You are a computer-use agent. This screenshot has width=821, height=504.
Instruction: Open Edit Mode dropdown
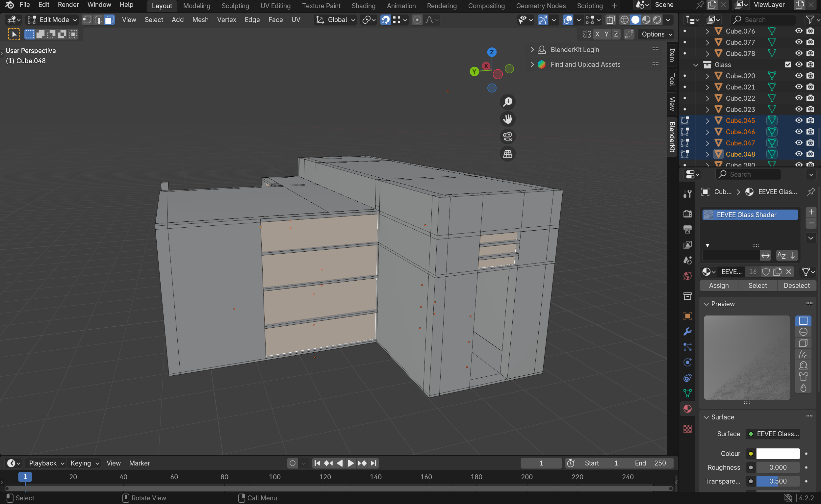point(52,20)
